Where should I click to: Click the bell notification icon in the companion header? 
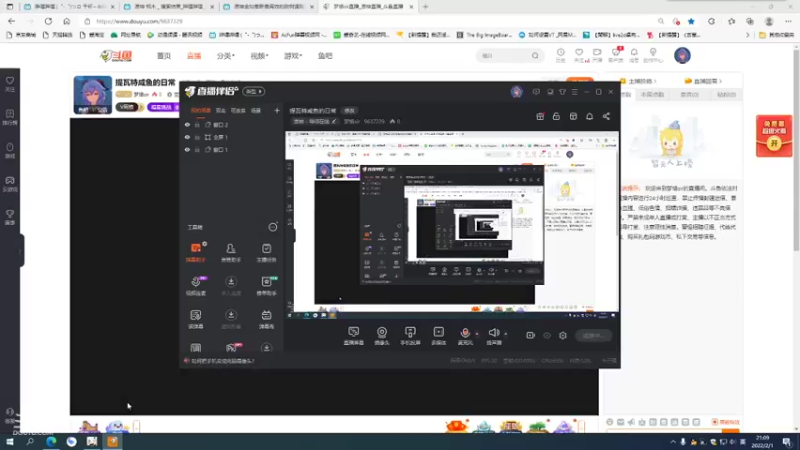(x=589, y=116)
